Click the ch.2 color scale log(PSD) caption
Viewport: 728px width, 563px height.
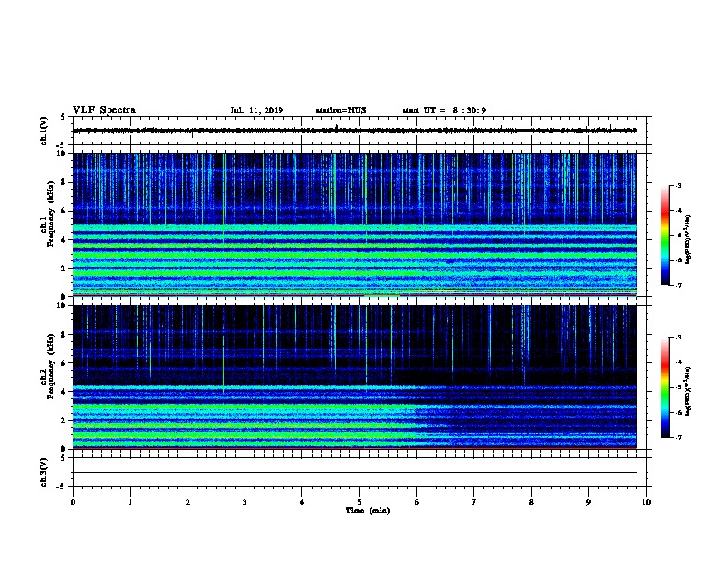point(688,392)
